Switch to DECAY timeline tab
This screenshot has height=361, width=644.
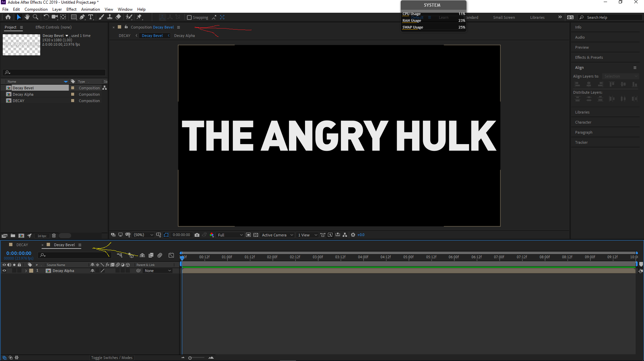(x=22, y=245)
